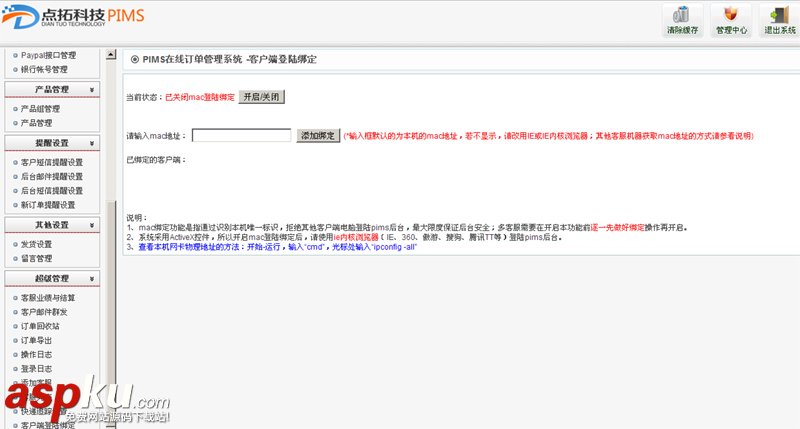Open 客服业绩与结算 page
Viewport: 800px width, 429px height.
(48, 298)
